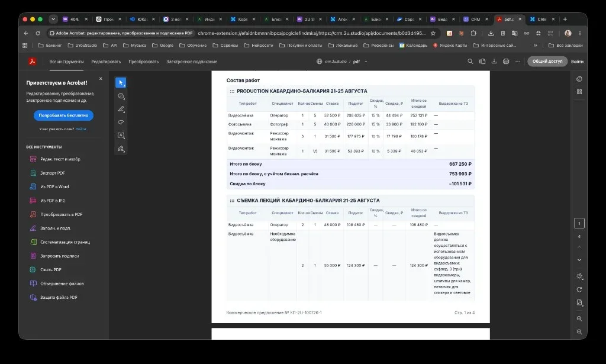Open the Adobe Acrobat logo home
Screen dimensions: 606x364
click(x=33, y=62)
